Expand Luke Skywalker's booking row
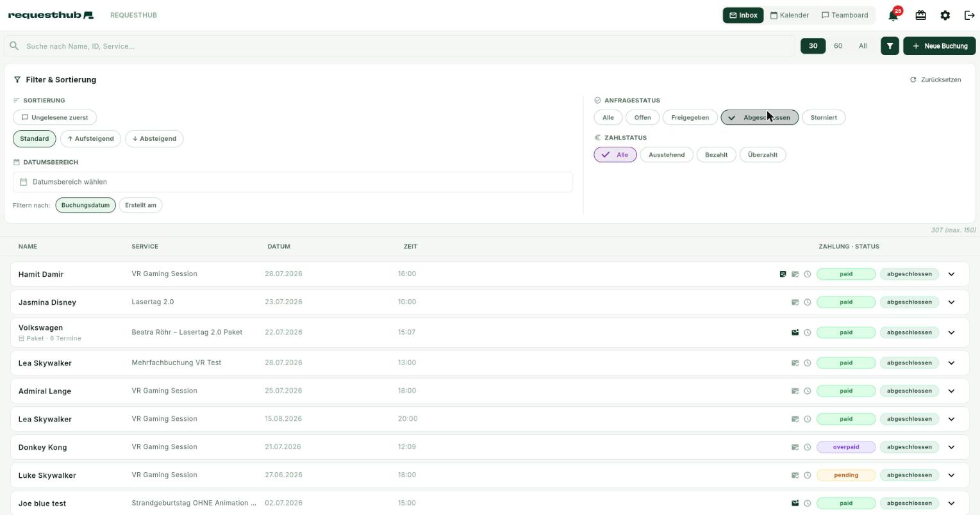 (x=951, y=475)
